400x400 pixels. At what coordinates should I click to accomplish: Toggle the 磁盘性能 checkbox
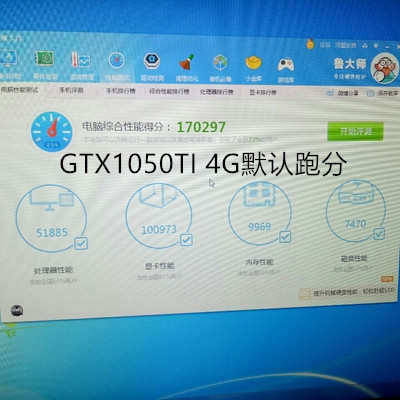[x=379, y=234]
